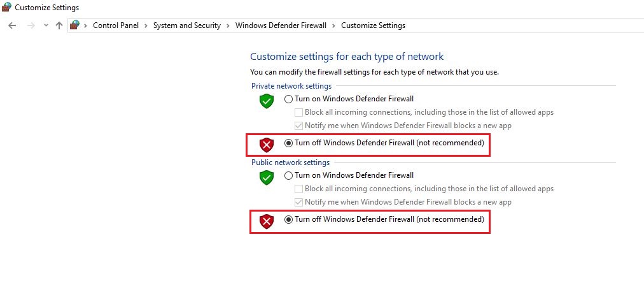Expand chevron after System and Security breadcrumb
This screenshot has height=297, width=644.
click(228, 25)
